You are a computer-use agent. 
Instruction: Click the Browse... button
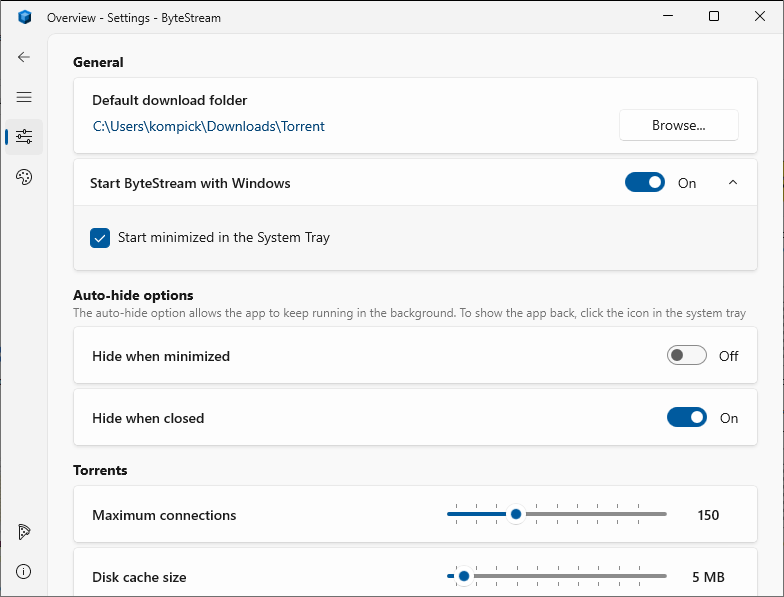678,125
